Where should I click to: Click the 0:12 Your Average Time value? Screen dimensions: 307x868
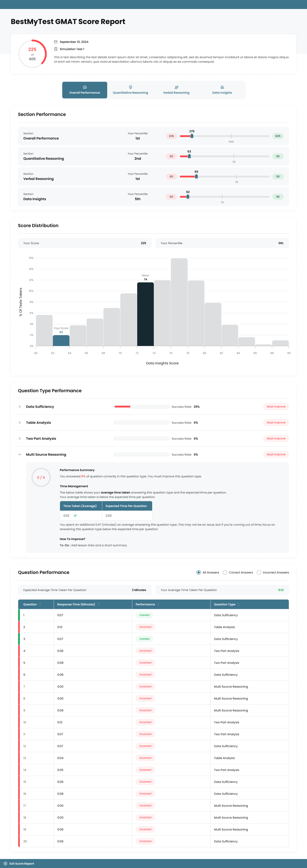click(281, 590)
